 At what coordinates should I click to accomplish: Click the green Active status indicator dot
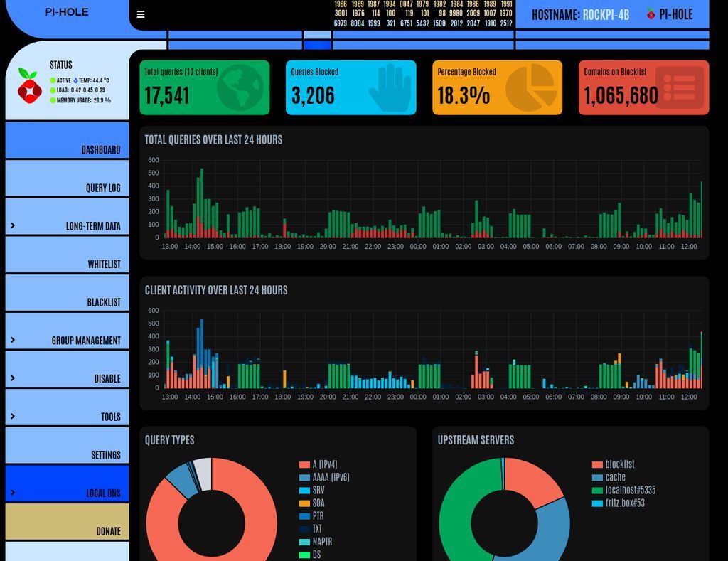tap(53, 80)
